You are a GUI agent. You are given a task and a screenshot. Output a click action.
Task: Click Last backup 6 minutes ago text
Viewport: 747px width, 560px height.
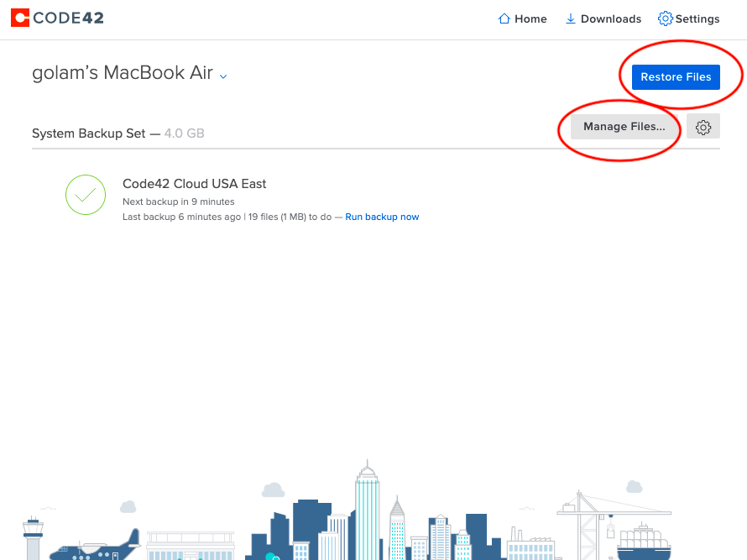(181, 217)
